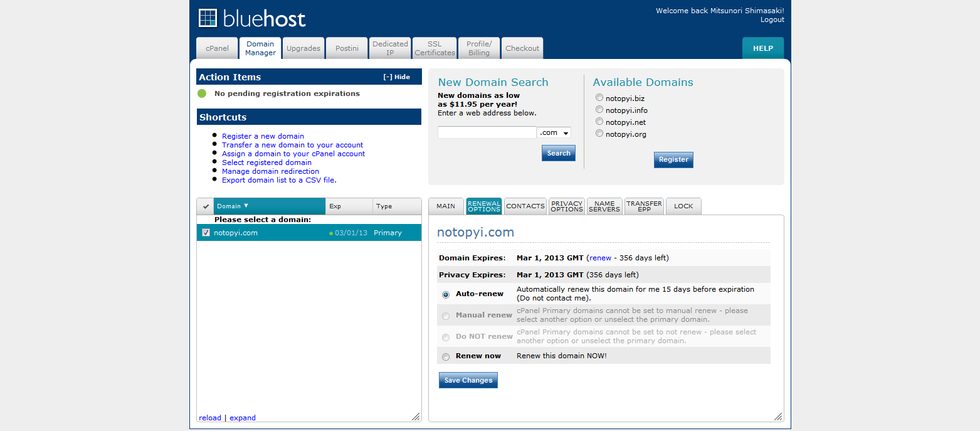This screenshot has height=431, width=980.
Task: Switch to the CONTACTS tab
Action: tap(525, 206)
